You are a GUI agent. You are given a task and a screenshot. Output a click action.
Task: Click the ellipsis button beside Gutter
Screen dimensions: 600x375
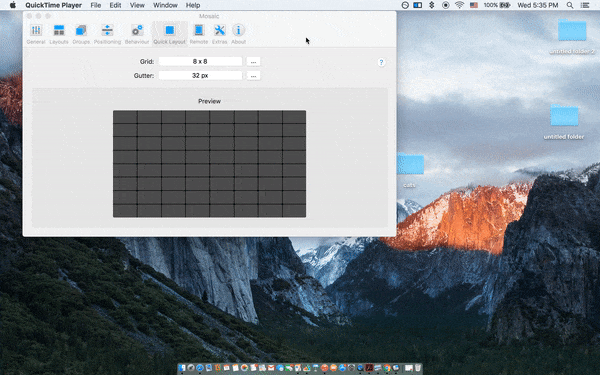(253, 76)
